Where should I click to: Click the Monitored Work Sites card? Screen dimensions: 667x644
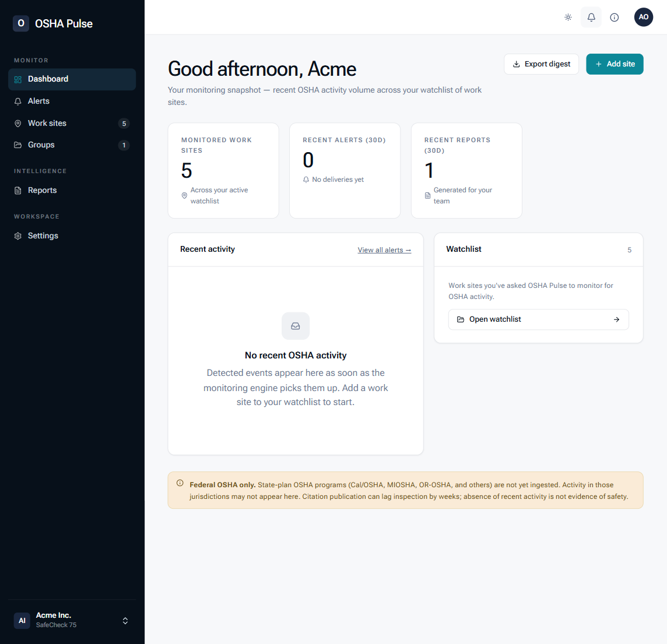[223, 170]
